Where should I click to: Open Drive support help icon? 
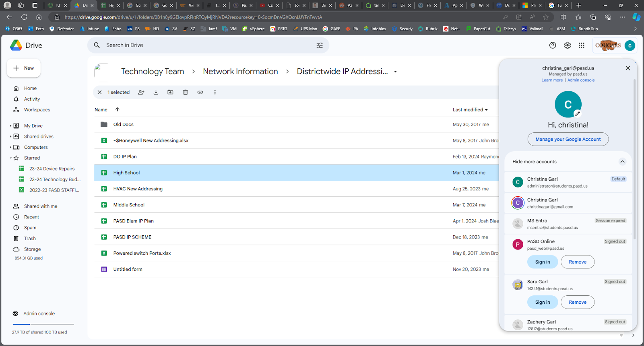[553, 45]
